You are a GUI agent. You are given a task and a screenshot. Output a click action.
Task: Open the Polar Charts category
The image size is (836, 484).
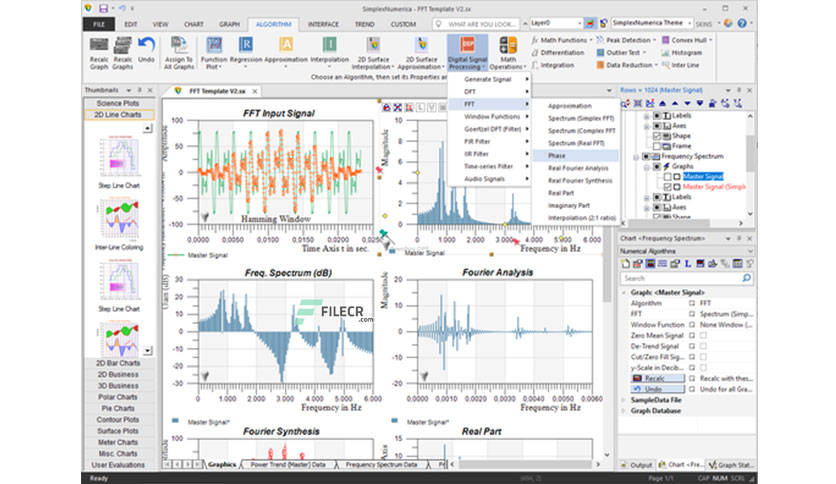(x=118, y=397)
